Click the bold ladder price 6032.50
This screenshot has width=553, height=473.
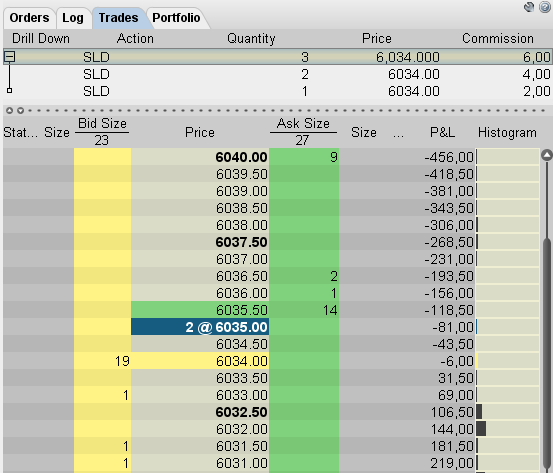[242, 412]
